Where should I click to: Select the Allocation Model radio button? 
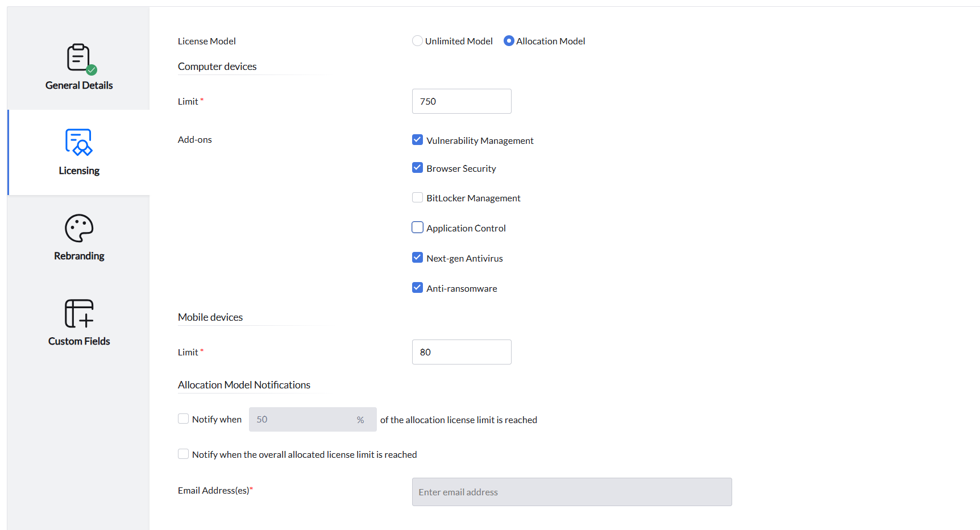coord(509,41)
